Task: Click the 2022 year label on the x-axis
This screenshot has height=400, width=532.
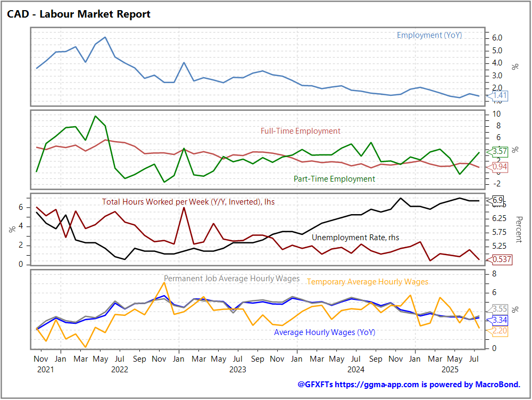Action: (x=119, y=370)
